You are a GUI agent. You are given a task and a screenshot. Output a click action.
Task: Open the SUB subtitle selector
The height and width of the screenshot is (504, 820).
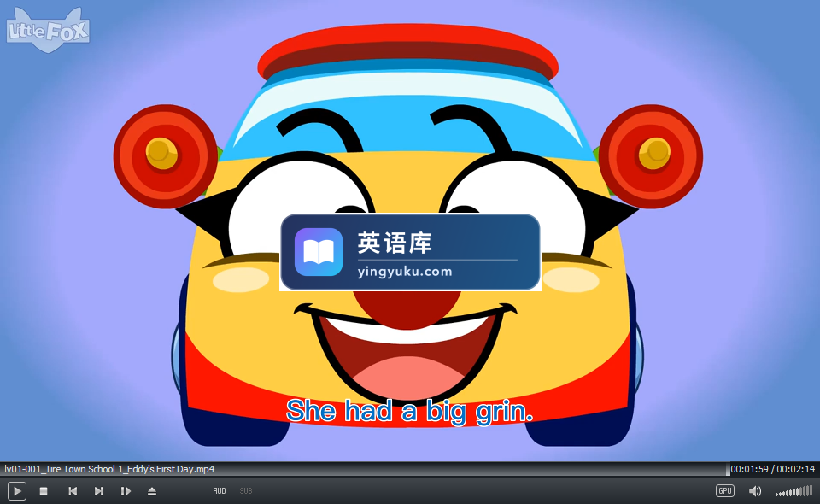click(246, 491)
